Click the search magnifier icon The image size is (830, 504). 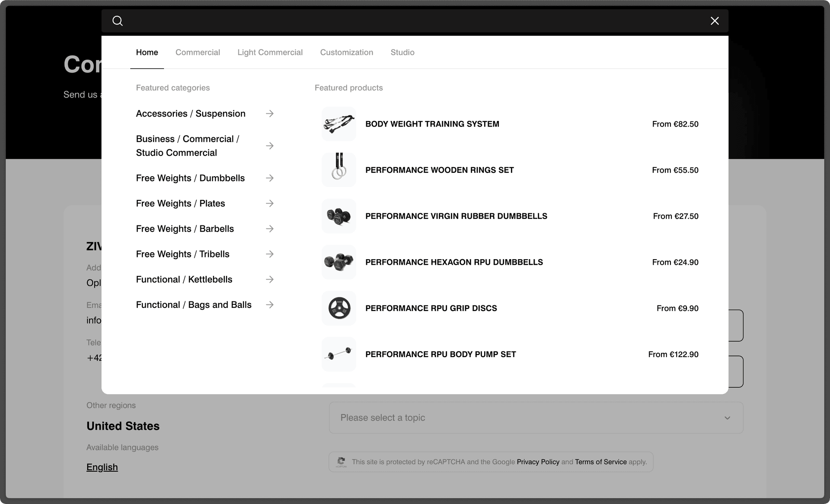point(118,21)
